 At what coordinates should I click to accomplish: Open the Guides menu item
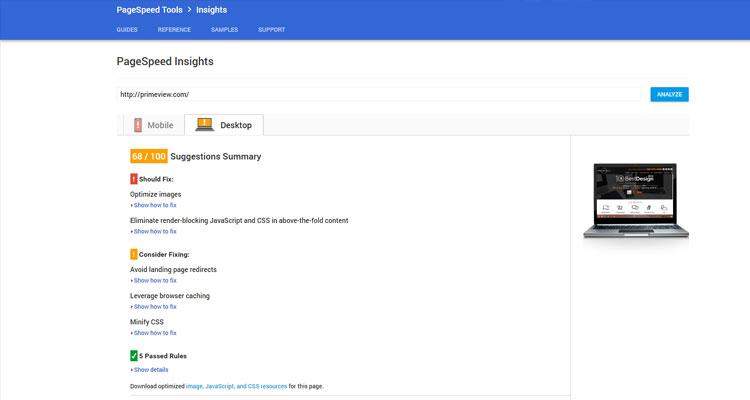pyautogui.click(x=127, y=30)
